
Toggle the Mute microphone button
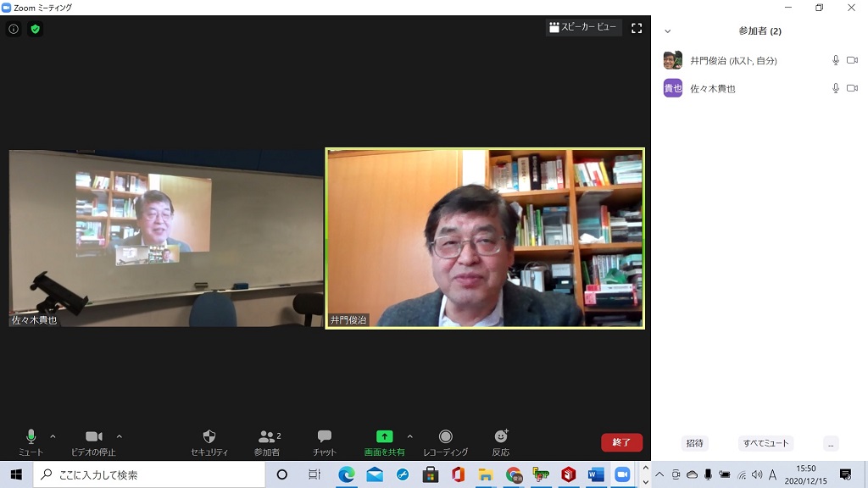pyautogui.click(x=31, y=442)
